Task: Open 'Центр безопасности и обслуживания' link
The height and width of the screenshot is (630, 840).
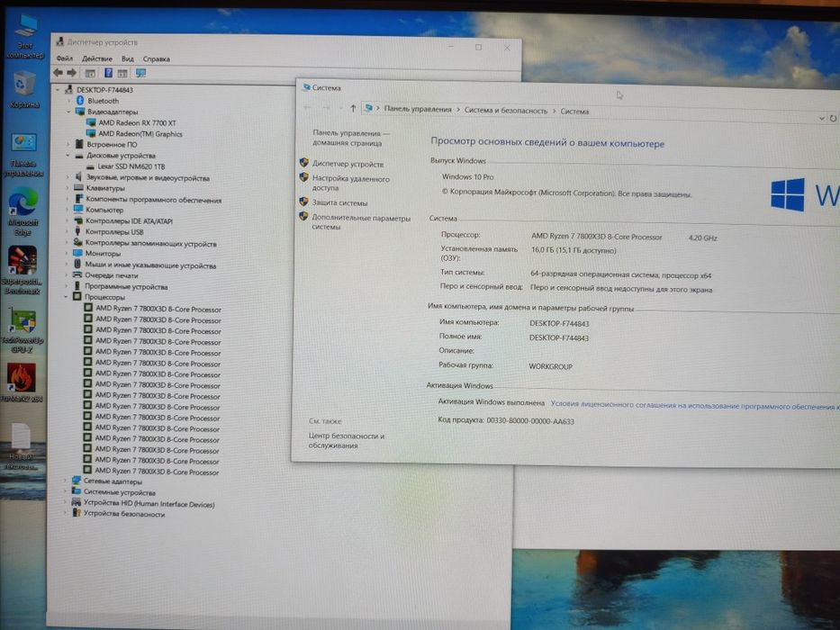Action: coord(346,440)
